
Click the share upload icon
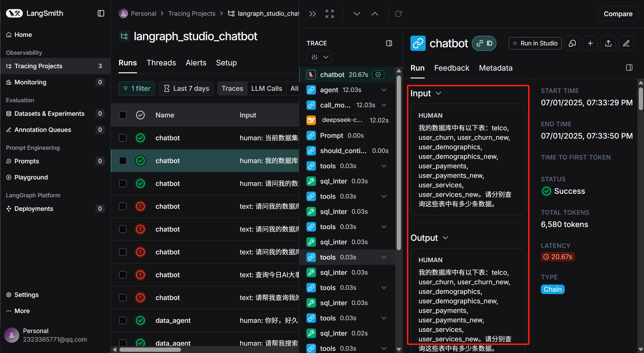click(608, 43)
